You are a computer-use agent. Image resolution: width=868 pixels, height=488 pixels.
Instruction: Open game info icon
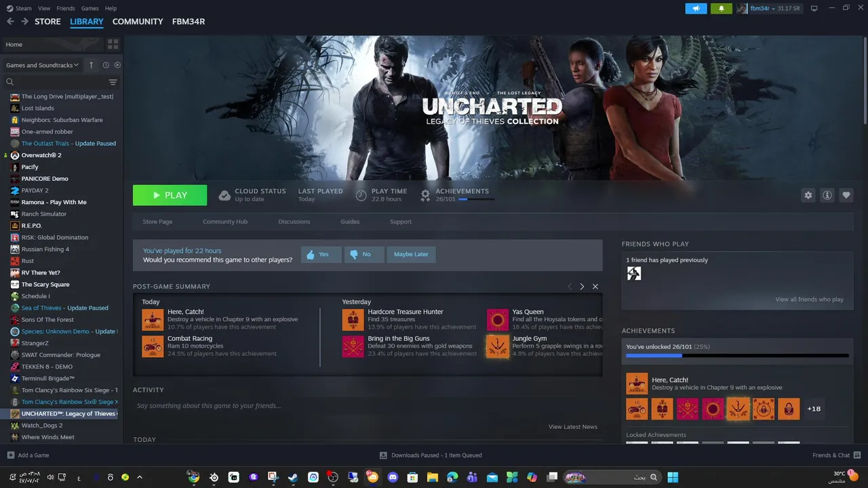tap(827, 195)
